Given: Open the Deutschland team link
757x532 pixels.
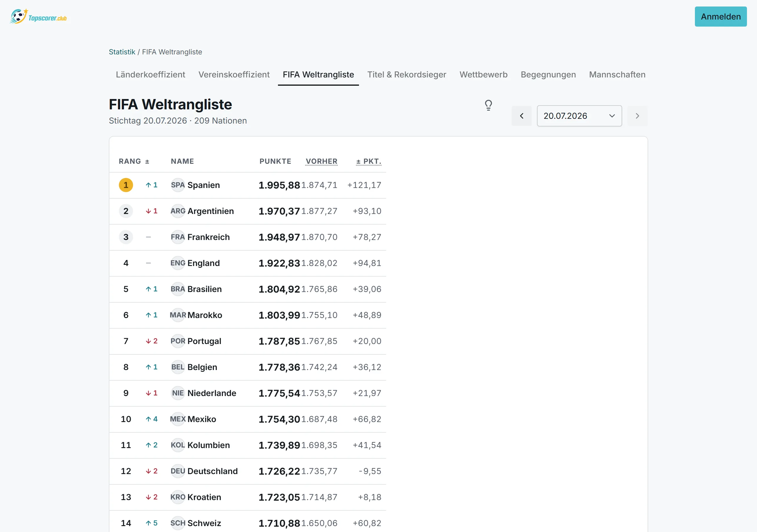Looking at the screenshot, I should click(x=212, y=471).
